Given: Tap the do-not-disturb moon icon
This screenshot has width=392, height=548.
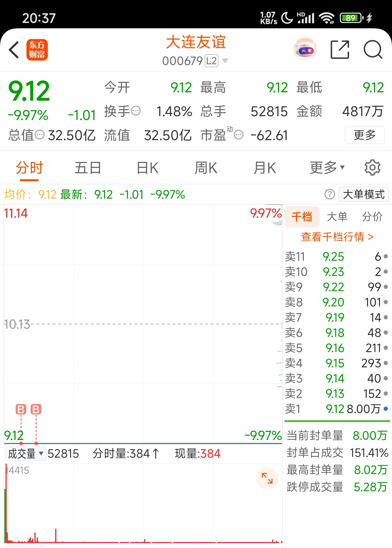Looking at the screenshot, I should click(x=287, y=18).
